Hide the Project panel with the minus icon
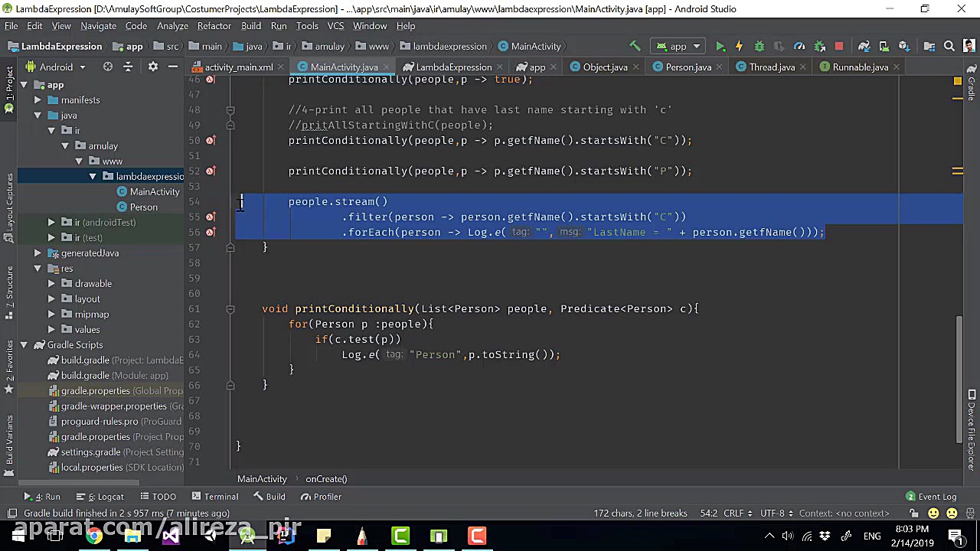The height and width of the screenshot is (551, 980). pyautogui.click(x=172, y=67)
